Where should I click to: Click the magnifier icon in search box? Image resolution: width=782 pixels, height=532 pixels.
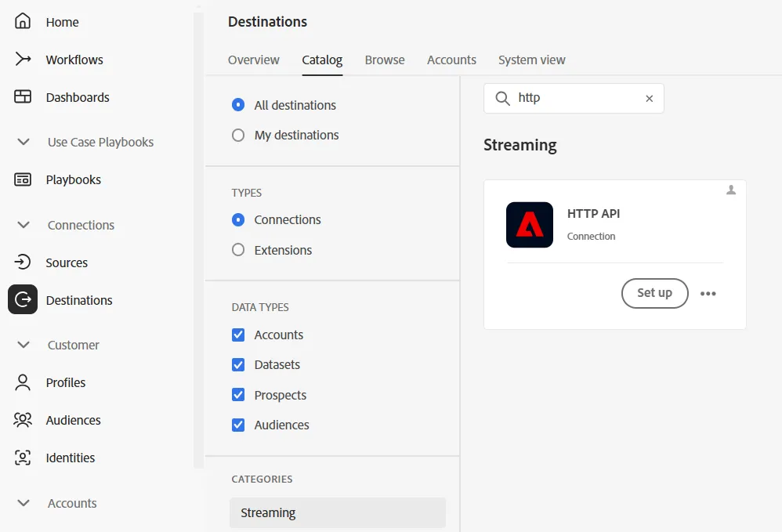(502, 98)
